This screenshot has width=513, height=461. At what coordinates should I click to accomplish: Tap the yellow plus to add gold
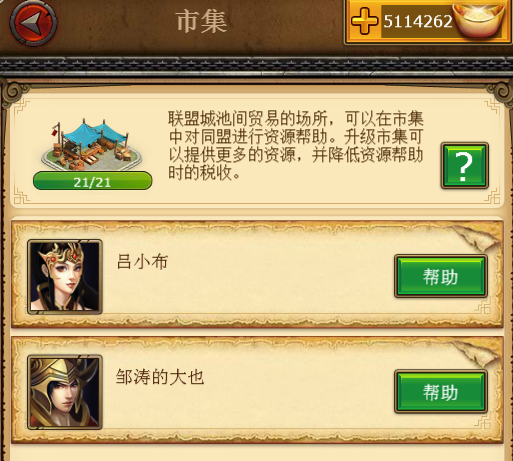(x=365, y=21)
